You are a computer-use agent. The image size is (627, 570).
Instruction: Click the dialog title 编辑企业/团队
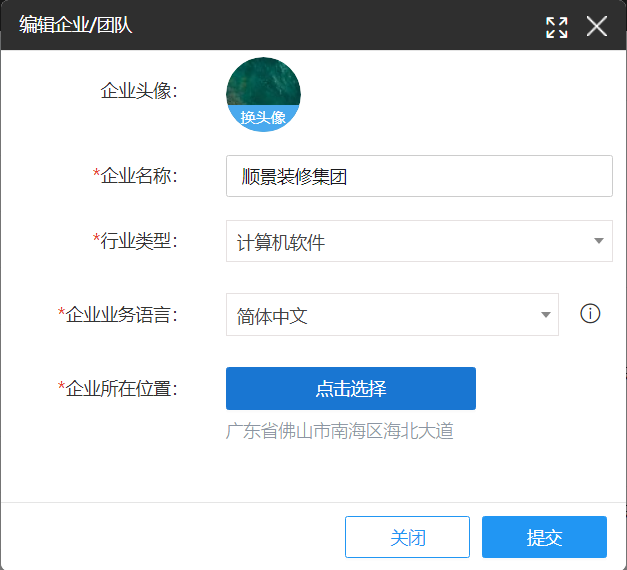(x=76, y=25)
